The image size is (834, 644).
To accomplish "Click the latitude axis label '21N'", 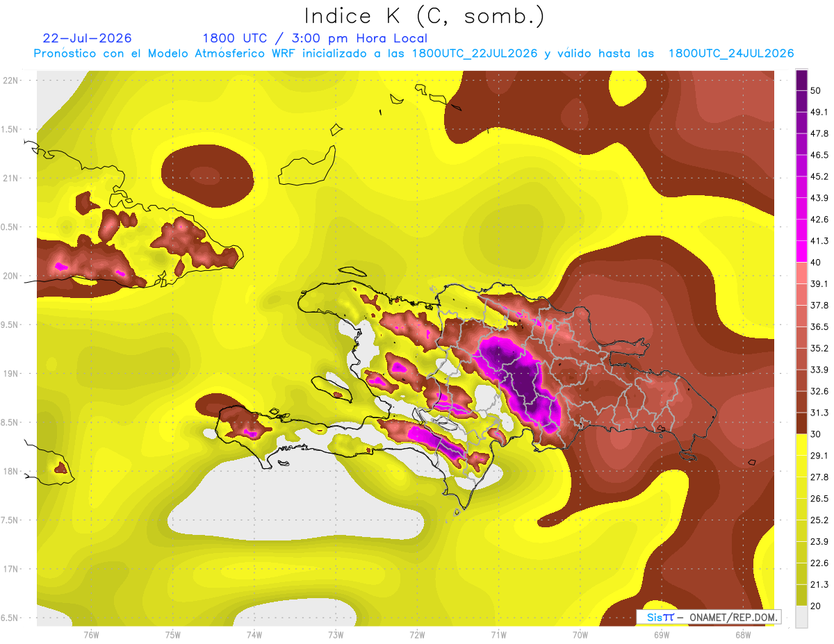I will (x=11, y=178).
